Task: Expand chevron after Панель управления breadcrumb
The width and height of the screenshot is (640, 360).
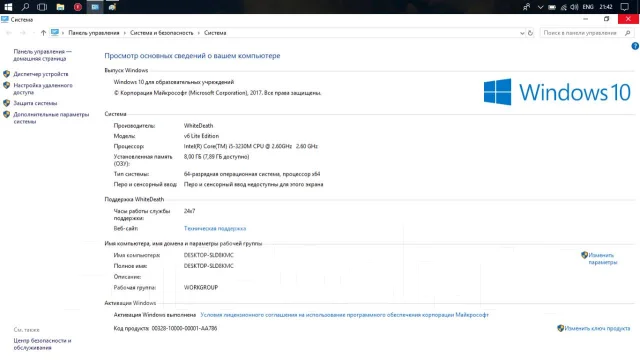Action: click(x=124, y=33)
